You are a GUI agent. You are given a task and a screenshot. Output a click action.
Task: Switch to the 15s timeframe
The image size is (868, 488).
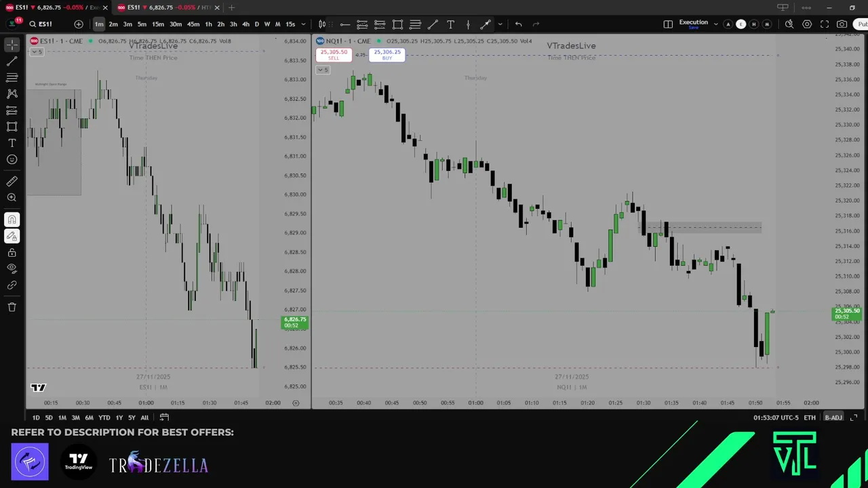click(x=290, y=24)
